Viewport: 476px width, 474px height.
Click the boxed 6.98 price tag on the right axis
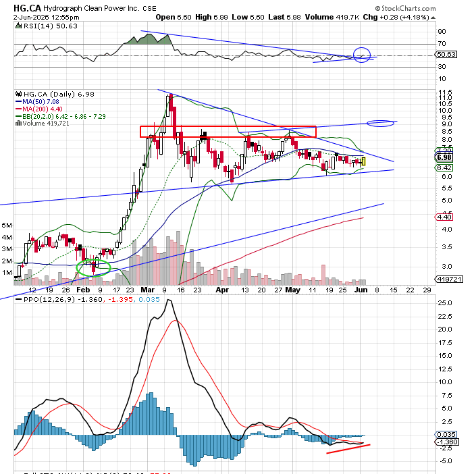pyautogui.click(x=444, y=157)
